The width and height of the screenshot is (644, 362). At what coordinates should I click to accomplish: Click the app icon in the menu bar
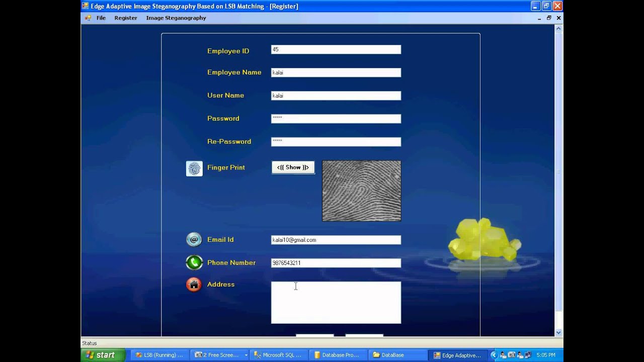88,18
